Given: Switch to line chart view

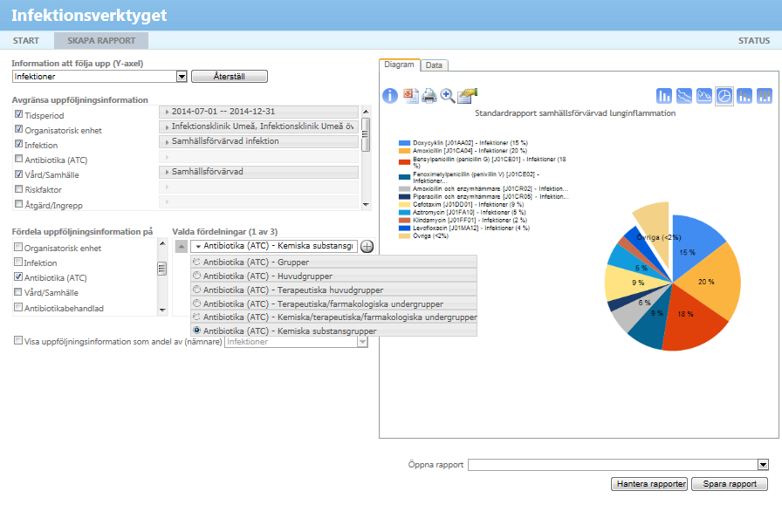Looking at the screenshot, I should (683, 96).
